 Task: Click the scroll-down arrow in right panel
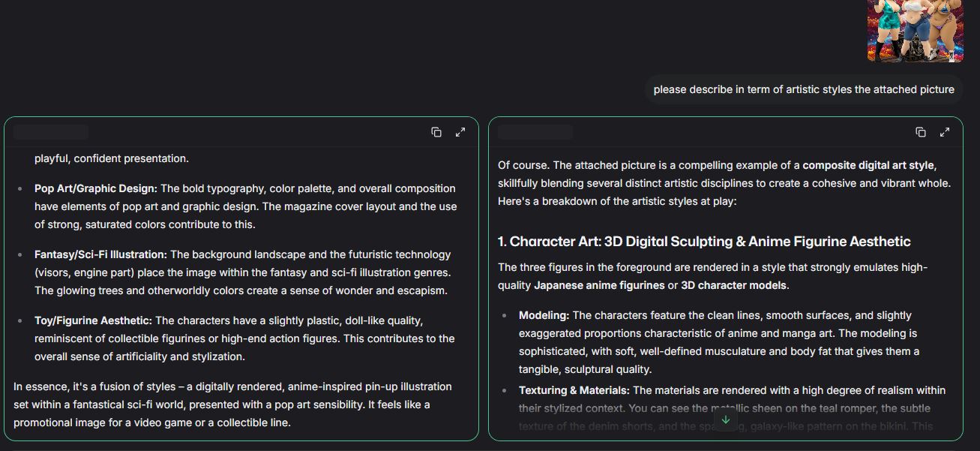tap(725, 420)
